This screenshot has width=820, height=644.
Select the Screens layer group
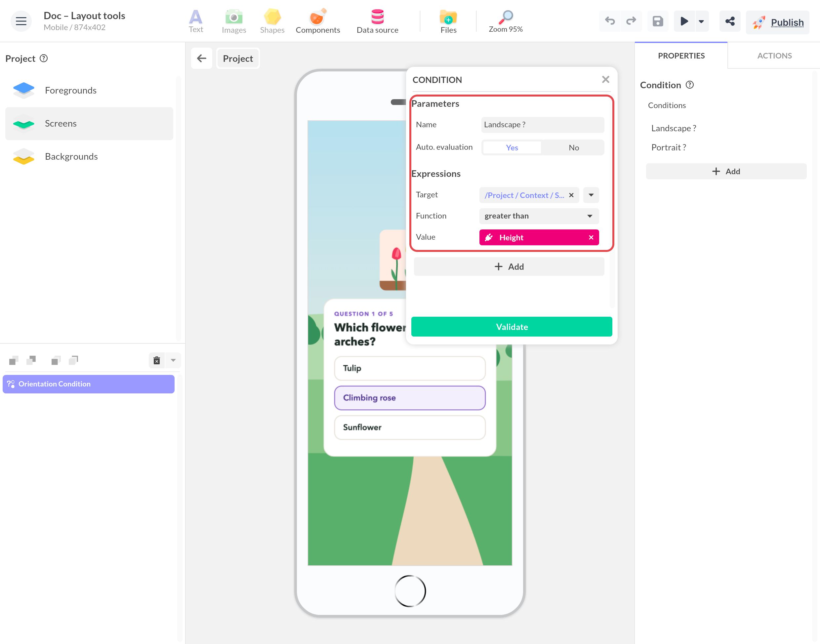[x=89, y=124]
